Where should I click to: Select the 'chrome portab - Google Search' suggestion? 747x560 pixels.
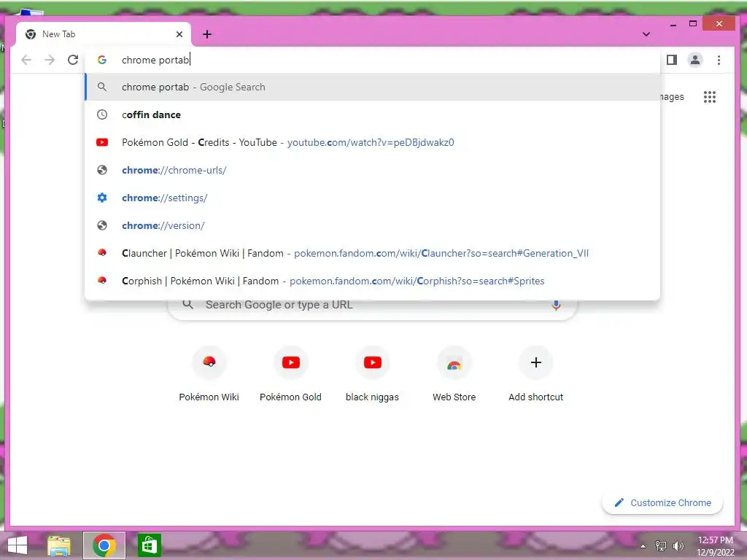pos(373,87)
